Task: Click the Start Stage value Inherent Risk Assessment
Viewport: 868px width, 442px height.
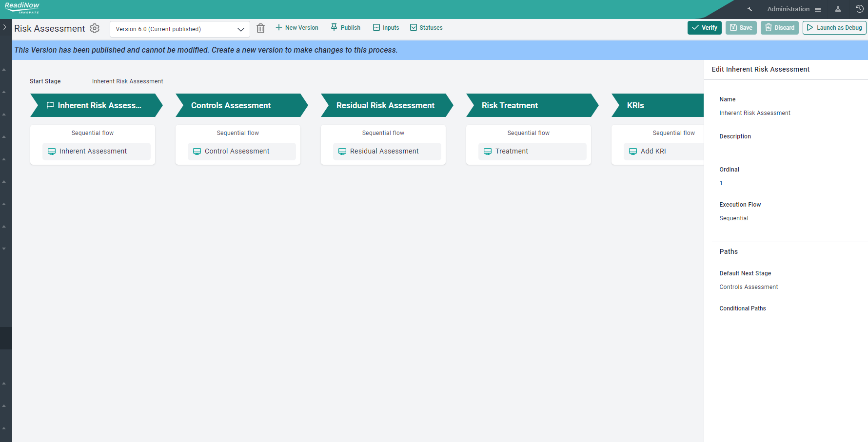Action: [x=128, y=81]
